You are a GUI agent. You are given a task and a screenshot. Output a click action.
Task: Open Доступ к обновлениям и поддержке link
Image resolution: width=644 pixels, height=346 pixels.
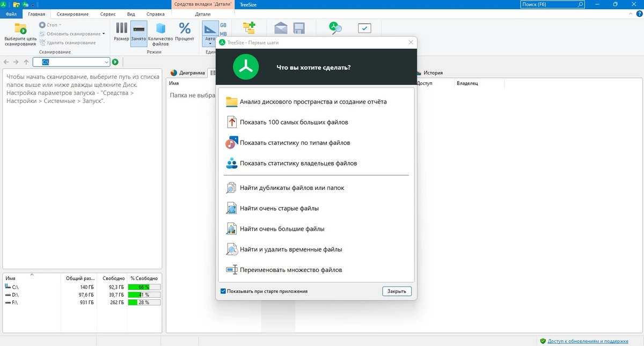pos(588,341)
